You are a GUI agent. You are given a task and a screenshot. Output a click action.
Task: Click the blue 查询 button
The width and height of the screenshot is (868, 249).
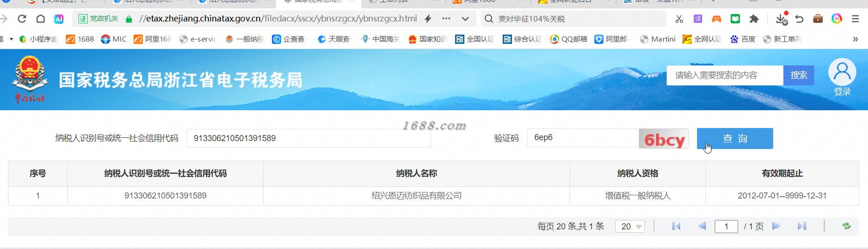tap(735, 138)
